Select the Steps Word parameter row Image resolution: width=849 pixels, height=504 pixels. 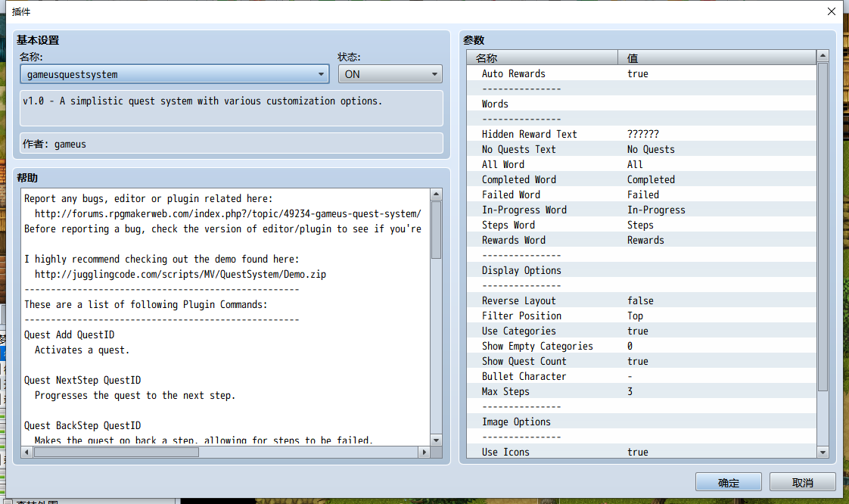642,226
